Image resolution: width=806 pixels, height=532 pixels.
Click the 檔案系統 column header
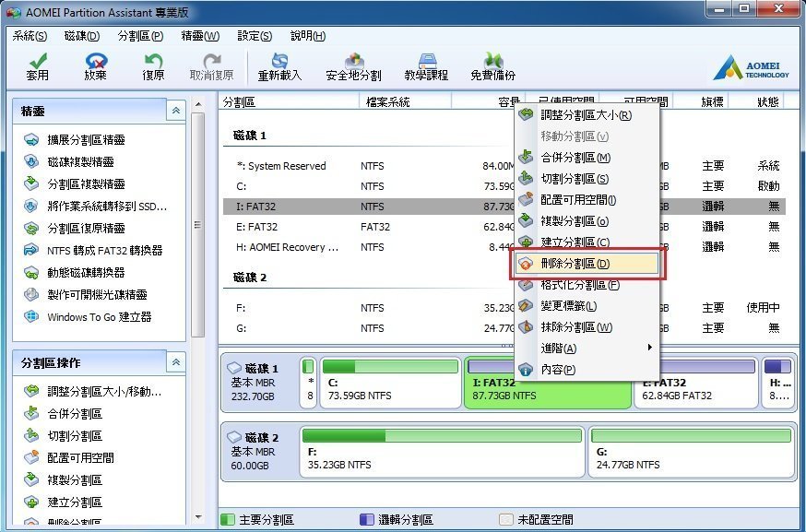click(x=405, y=101)
